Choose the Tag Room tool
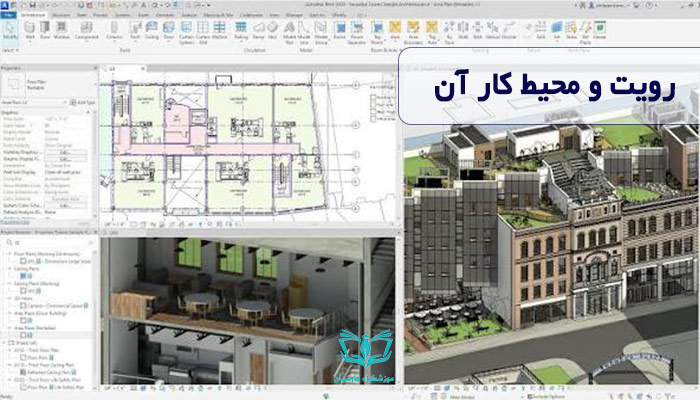 click(377, 33)
